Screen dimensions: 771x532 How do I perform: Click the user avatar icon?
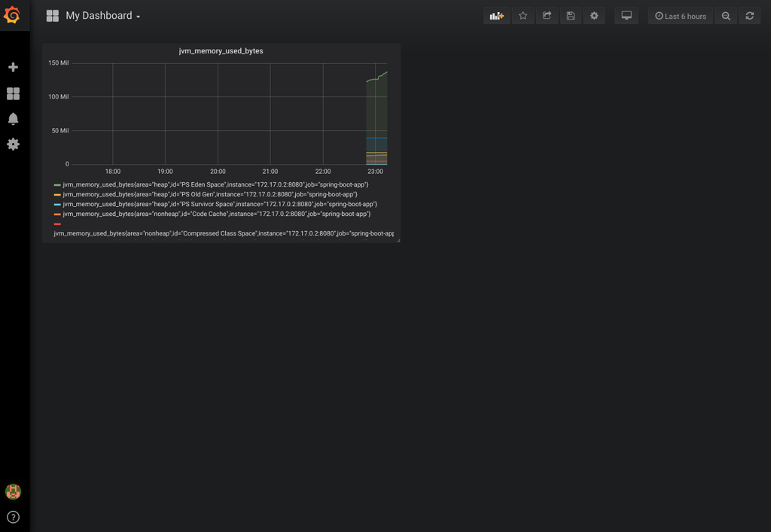click(14, 491)
